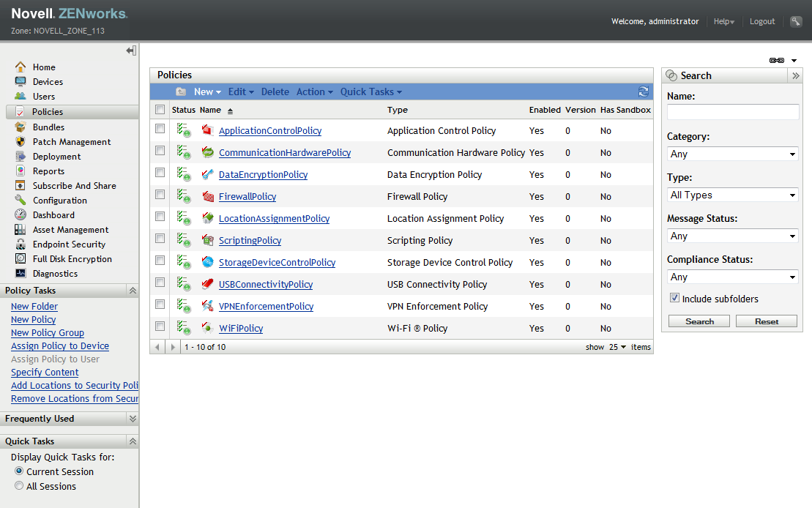Open the Compliance Status dropdown

733,277
